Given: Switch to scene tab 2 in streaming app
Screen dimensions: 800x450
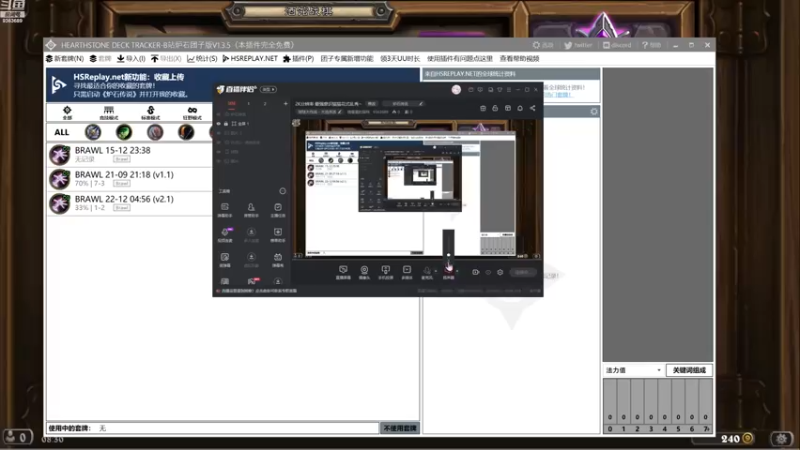Looking at the screenshot, I should click(265, 104).
